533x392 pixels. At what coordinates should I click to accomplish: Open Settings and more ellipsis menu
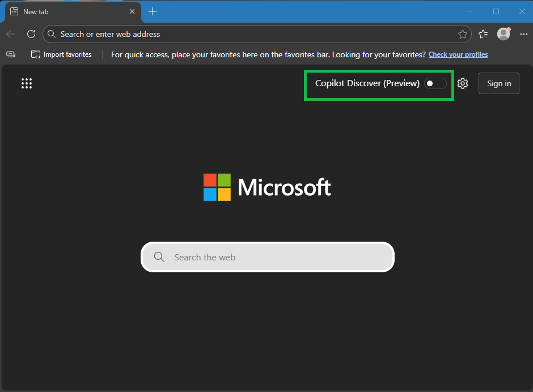(524, 34)
